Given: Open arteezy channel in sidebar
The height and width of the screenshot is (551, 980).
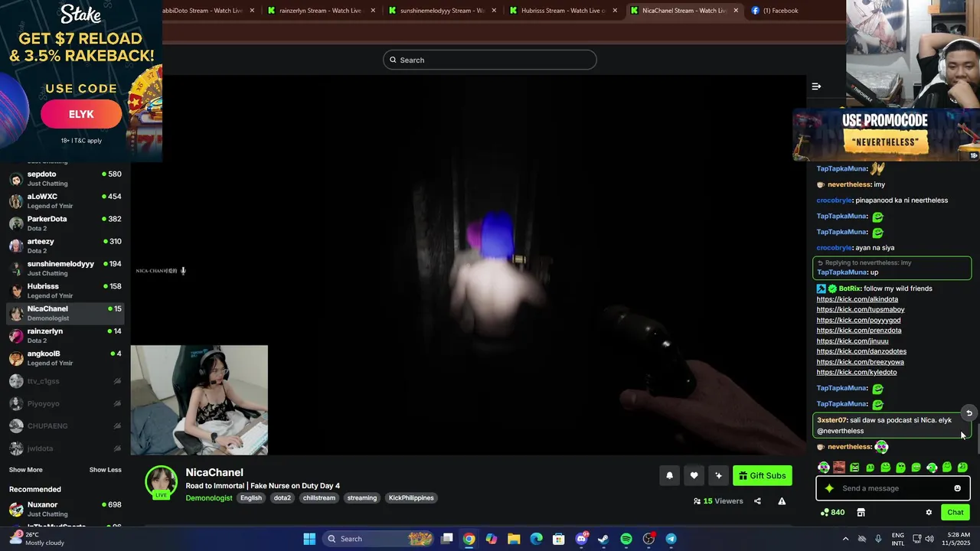Looking at the screenshot, I should click(65, 246).
